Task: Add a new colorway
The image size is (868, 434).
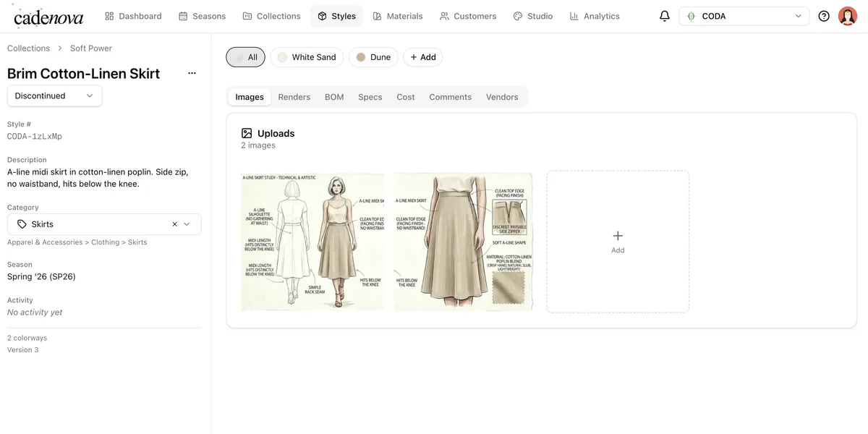Action: tap(422, 57)
